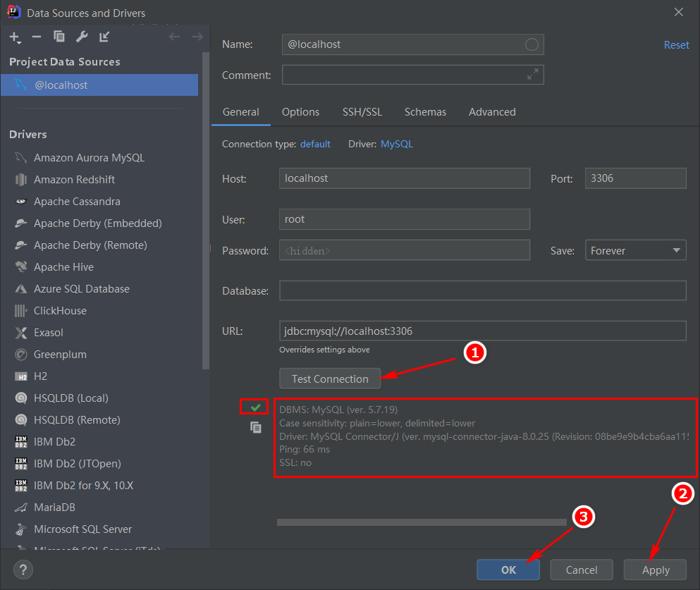Switch to the General tab
The width and height of the screenshot is (700, 590).
[x=241, y=112]
